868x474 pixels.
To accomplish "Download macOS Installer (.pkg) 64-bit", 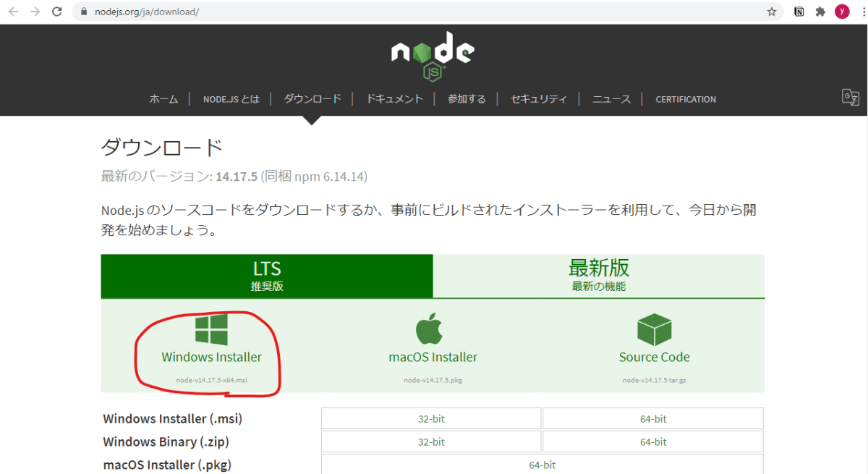I will [x=542, y=465].
